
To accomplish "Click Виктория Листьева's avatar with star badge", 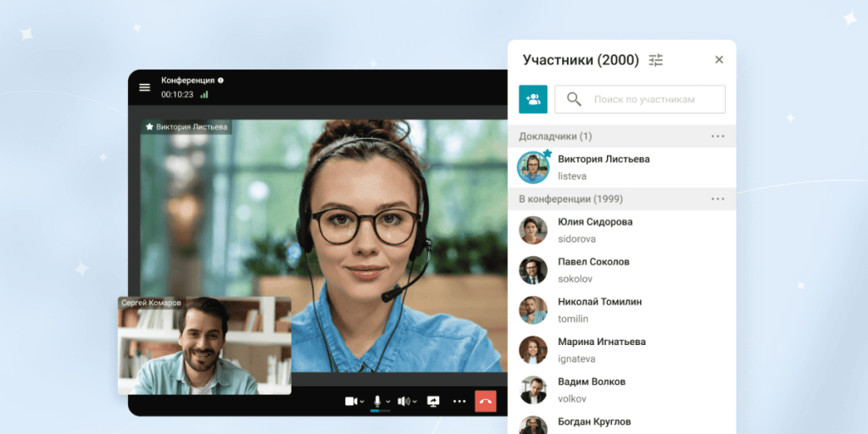I will (x=534, y=167).
